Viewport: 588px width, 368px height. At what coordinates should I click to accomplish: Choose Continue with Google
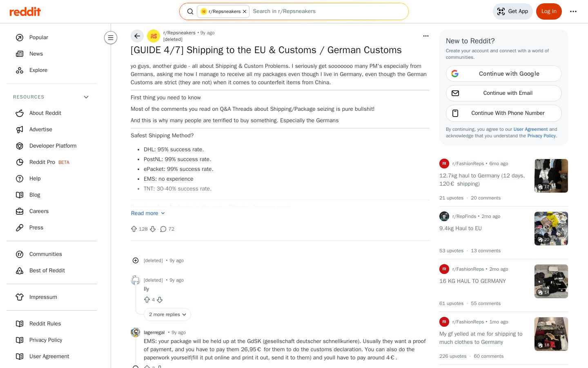[x=504, y=74]
